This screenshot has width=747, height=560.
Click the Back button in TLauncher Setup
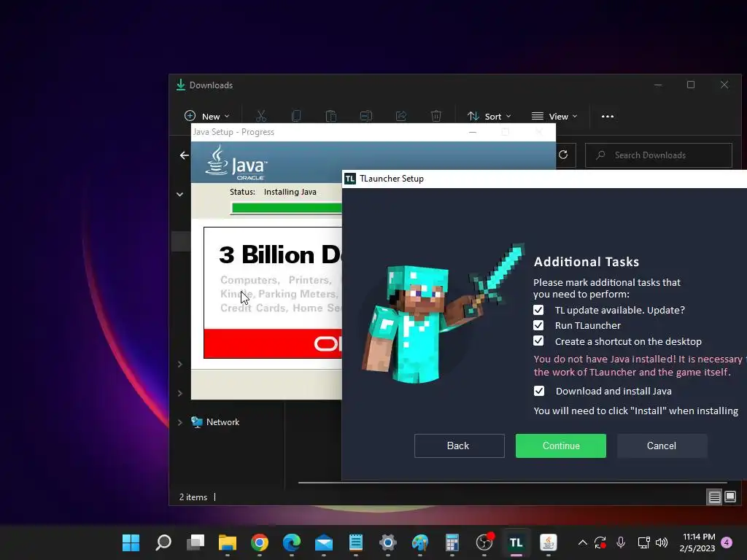pos(460,446)
